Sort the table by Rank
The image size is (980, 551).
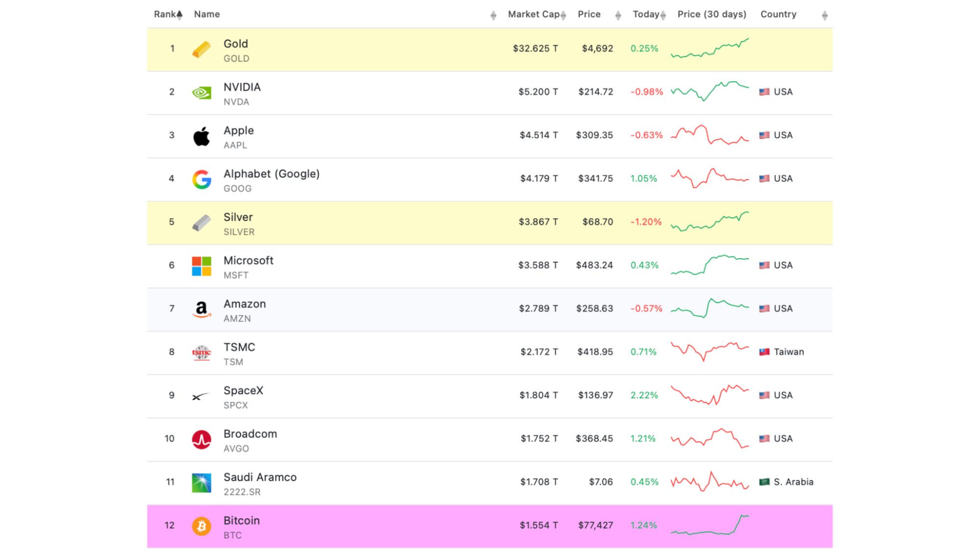click(168, 14)
